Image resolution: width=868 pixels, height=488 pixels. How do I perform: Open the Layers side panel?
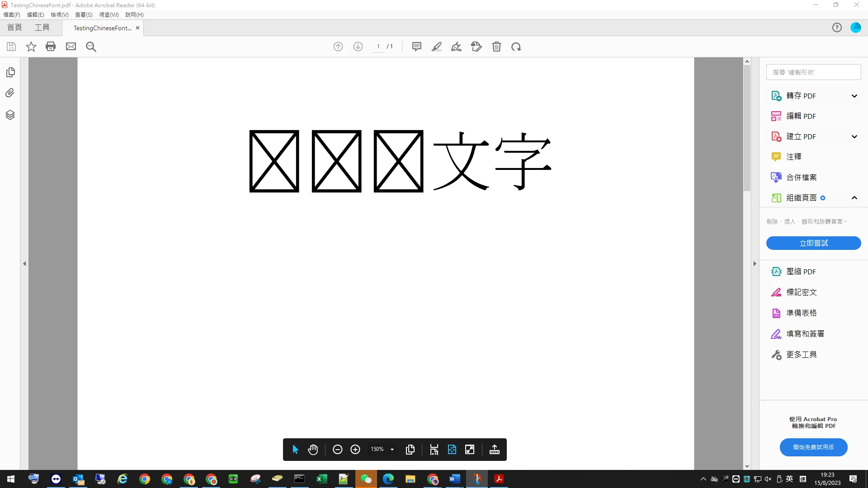(10, 115)
